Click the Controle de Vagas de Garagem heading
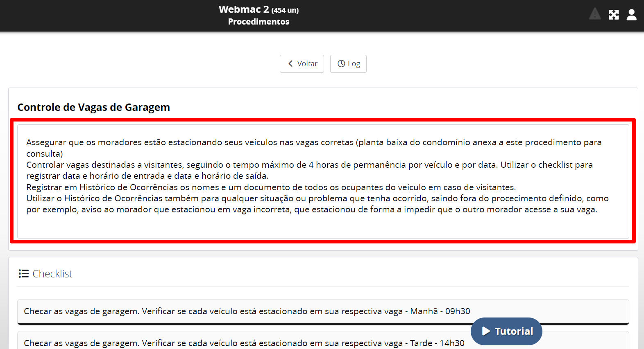644x349 pixels. [93, 107]
